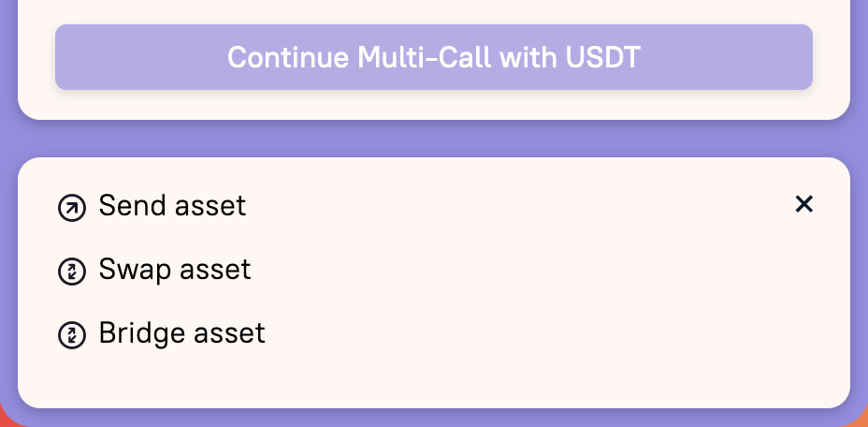868x427 pixels.
Task: Click the X icon right of Send asset
Action: (803, 204)
